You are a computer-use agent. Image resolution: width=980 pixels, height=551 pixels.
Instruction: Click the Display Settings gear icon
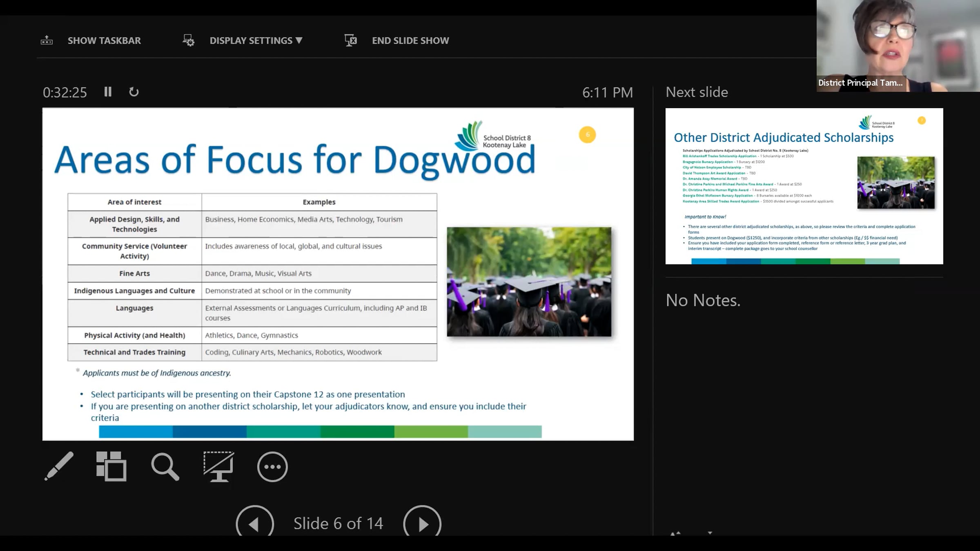coord(188,40)
